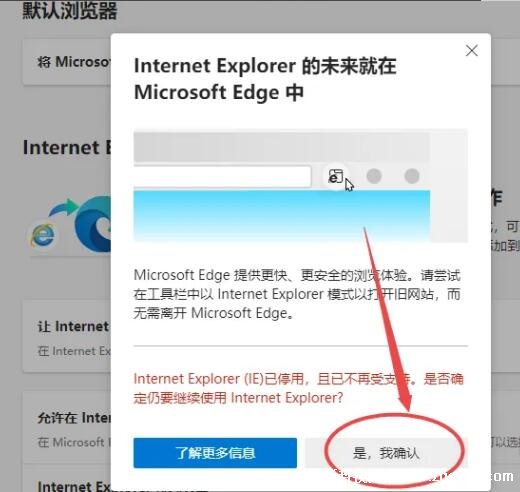Click the mouse cursor graphic in illustration
This screenshot has width=520, height=492.
pos(349,185)
